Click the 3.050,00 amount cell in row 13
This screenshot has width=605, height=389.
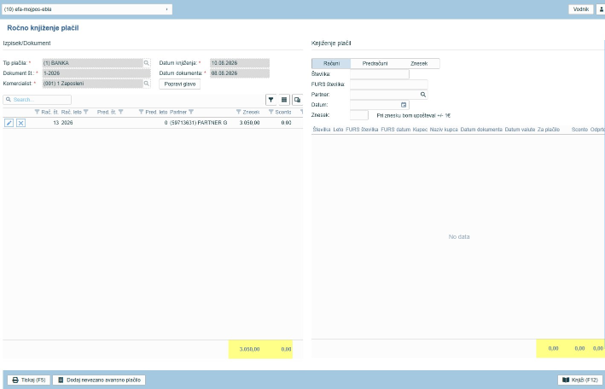[x=250, y=123]
